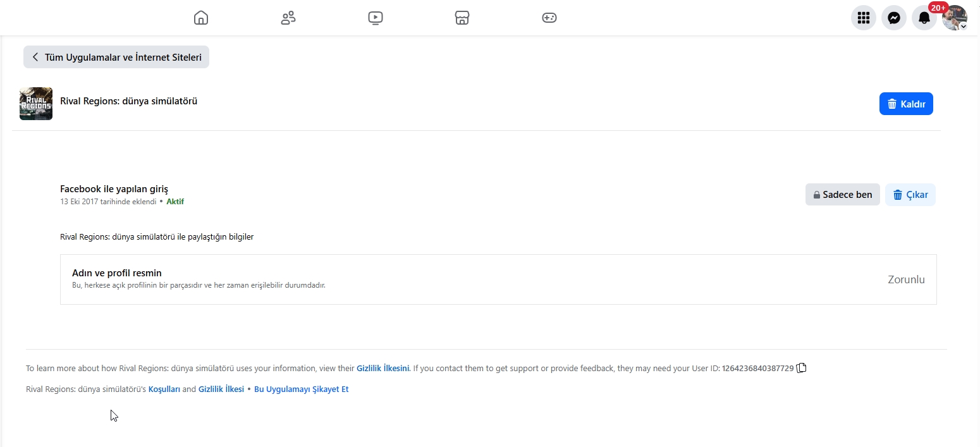This screenshot has height=447, width=980.
Task: Go back to Tüm Uygulamalar ve İnternet Siteleri
Action: coord(116,57)
